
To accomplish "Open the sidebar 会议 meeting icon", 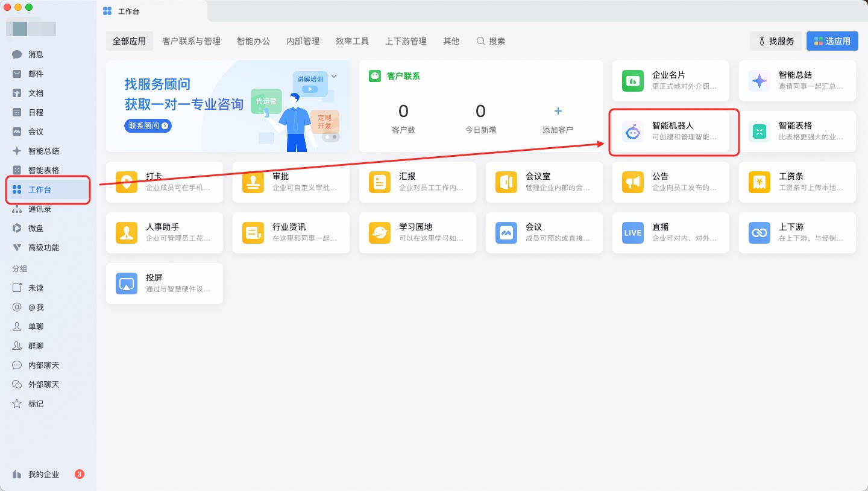I will coord(17,131).
